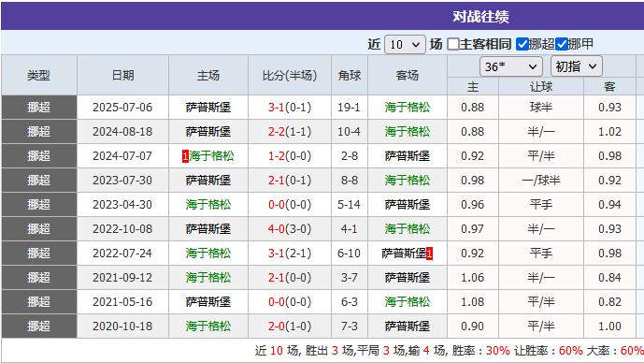Click corner count 5-14 cell

(x=350, y=204)
